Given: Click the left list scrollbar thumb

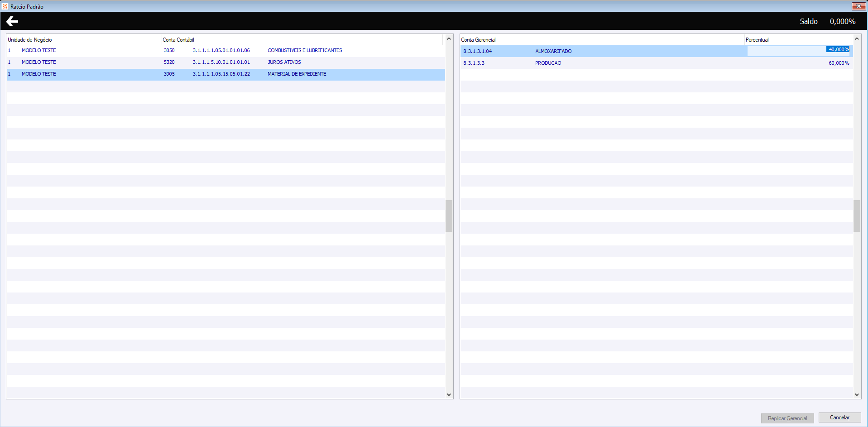Looking at the screenshot, I should tap(449, 216).
